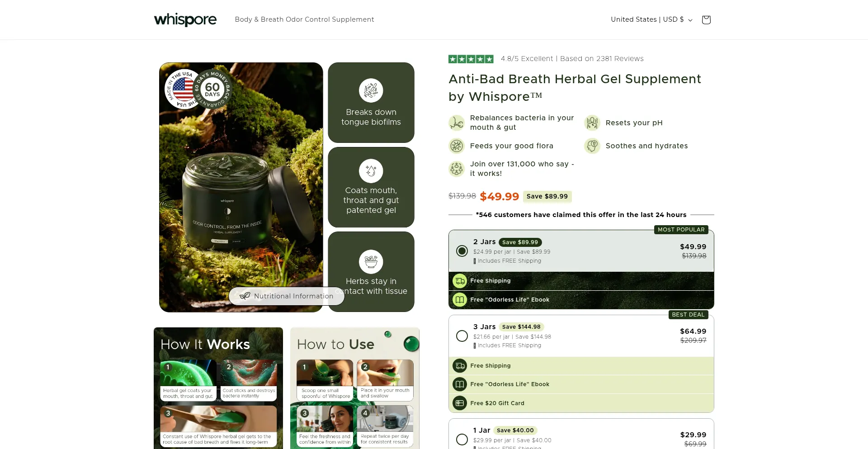Click Body & Breath Odor Control Supplement tagline
The width and height of the screenshot is (868, 449).
click(x=304, y=19)
